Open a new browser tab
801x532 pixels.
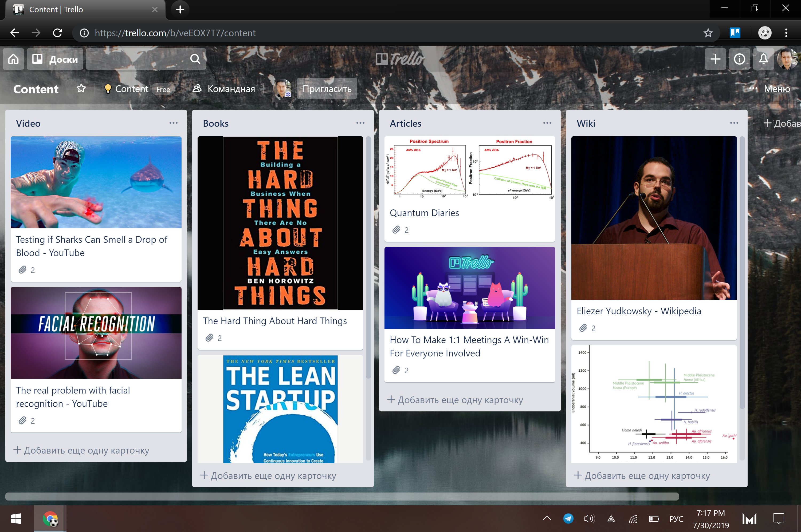(x=180, y=10)
